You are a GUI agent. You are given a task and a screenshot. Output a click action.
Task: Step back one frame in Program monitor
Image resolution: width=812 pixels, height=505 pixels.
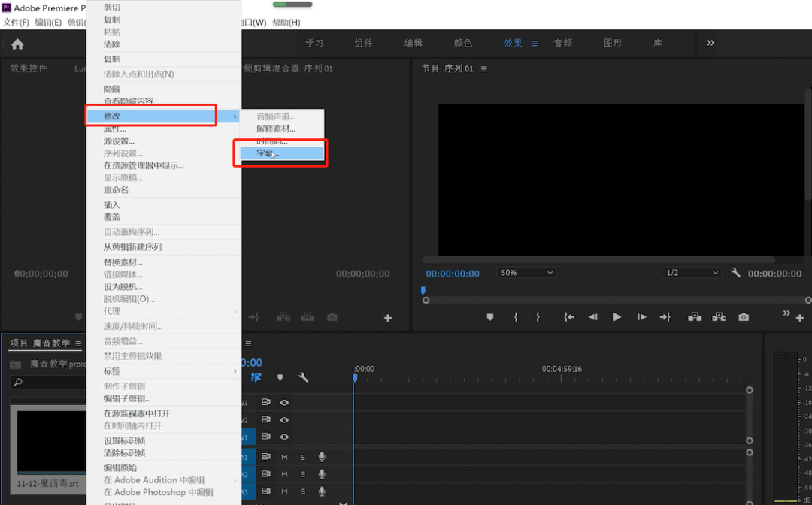(x=593, y=317)
